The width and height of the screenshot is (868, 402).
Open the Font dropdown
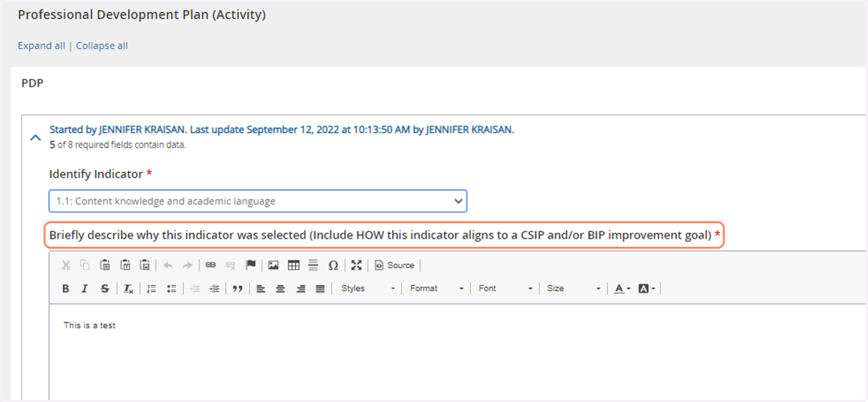(x=506, y=288)
